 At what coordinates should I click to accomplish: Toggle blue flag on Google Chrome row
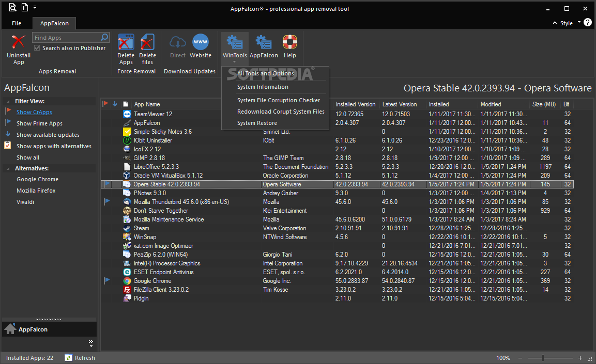(x=107, y=280)
